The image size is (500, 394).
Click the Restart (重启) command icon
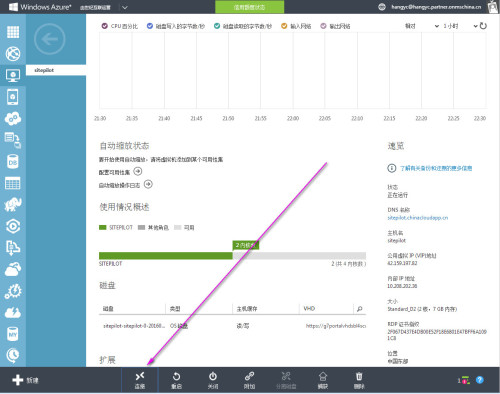click(x=176, y=377)
